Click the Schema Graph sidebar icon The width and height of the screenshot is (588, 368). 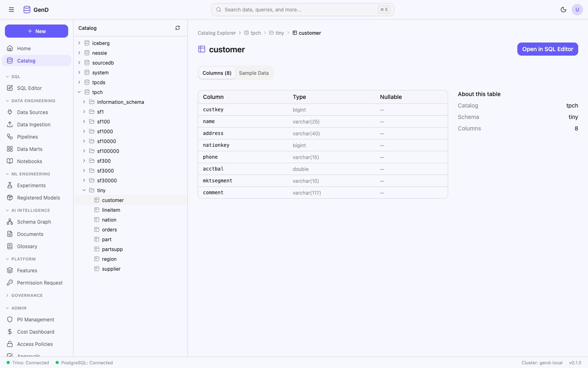pyautogui.click(x=10, y=222)
